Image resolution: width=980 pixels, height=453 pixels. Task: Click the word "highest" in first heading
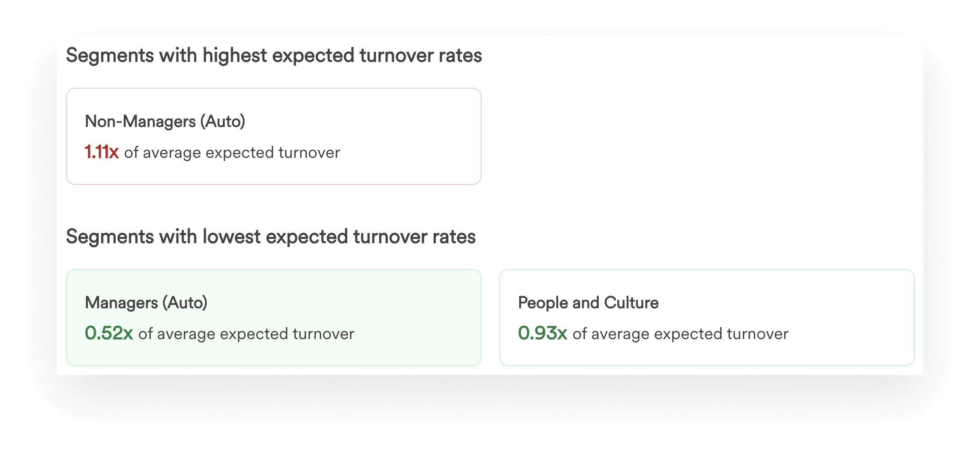(x=235, y=56)
